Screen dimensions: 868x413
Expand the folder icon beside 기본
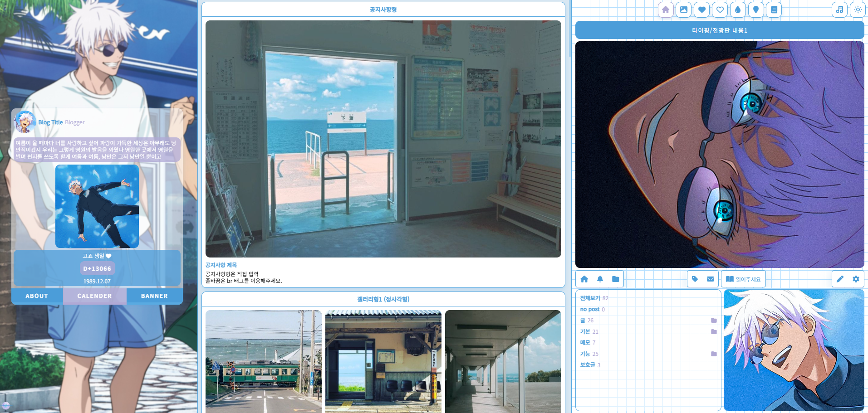(714, 332)
